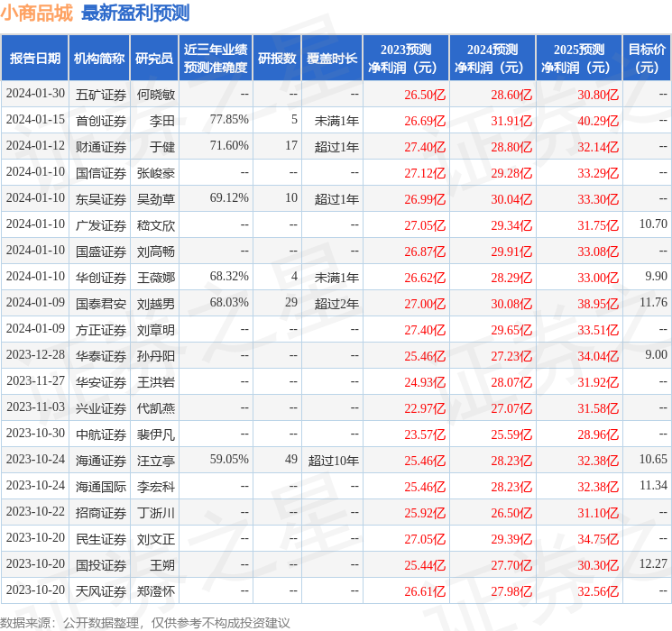Image resolution: width=672 pixels, height=631 pixels.
Task: Select the 2023预测净利润 column header
Action: [406, 59]
